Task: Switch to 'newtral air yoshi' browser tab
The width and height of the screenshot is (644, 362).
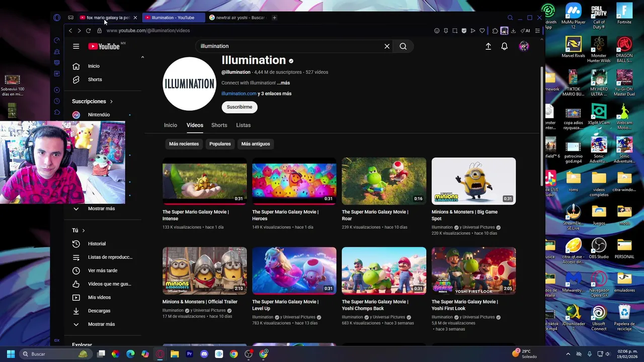Action: pyautogui.click(x=236, y=18)
